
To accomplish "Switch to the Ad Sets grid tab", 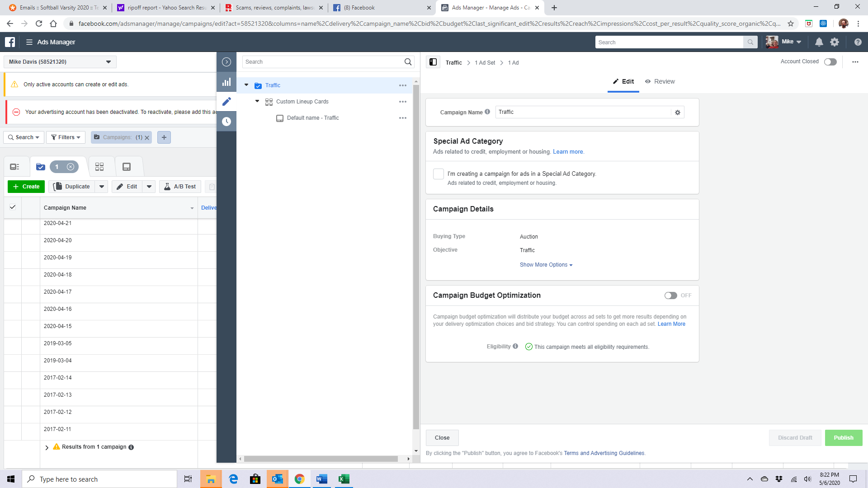I will 99,167.
